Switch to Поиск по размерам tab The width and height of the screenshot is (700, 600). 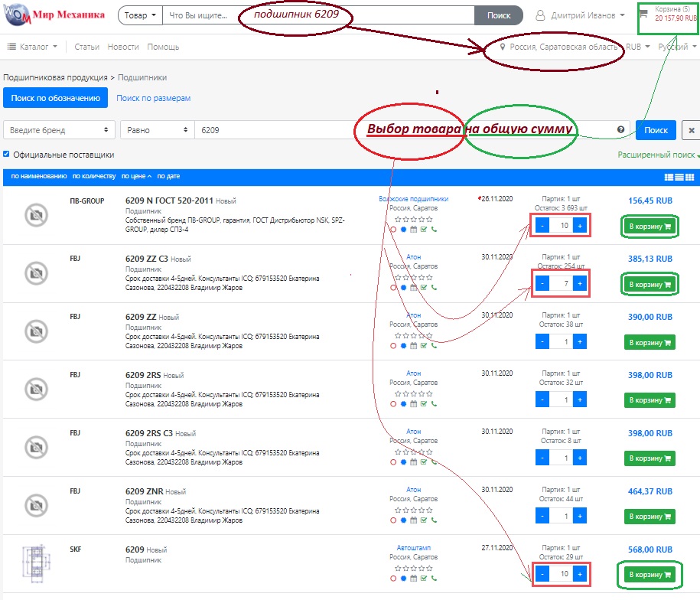pyautogui.click(x=154, y=98)
